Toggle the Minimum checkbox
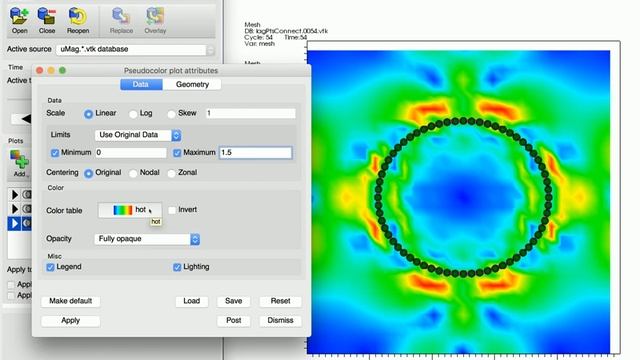The image size is (640, 360). pyautogui.click(x=55, y=153)
